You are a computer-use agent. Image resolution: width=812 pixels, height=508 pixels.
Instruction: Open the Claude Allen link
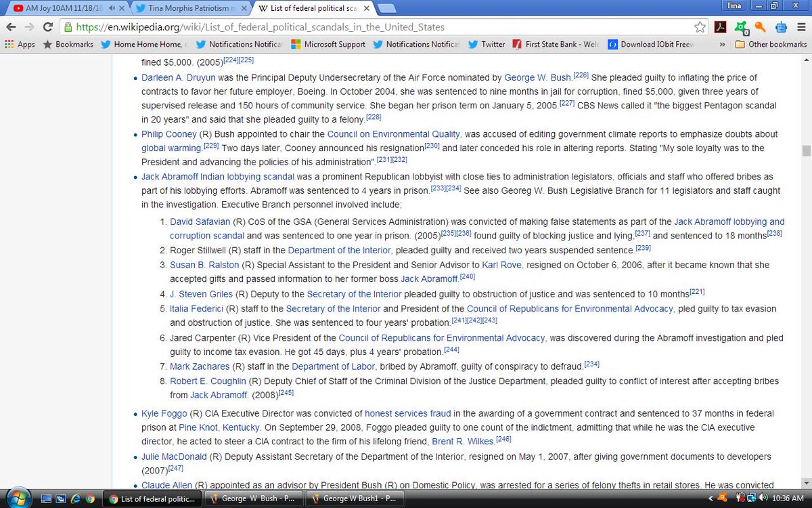(x=166, y=485)
